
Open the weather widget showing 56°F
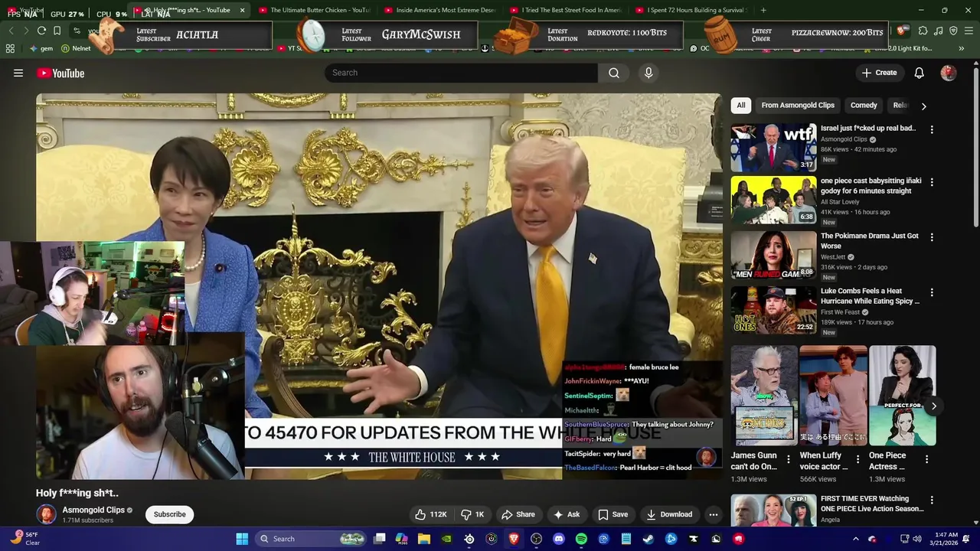pos(25,539)
